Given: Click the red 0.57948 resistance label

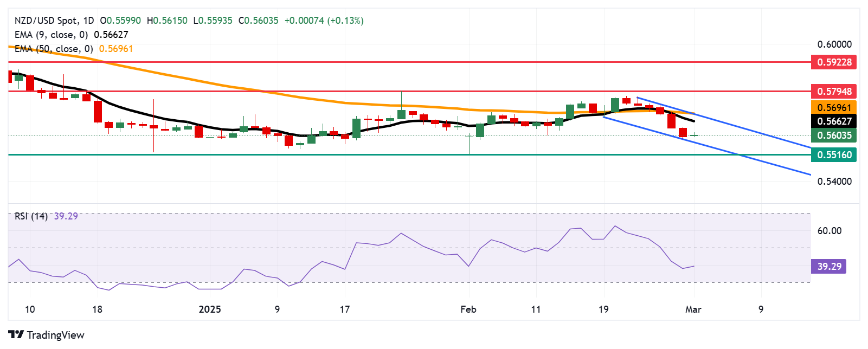Looking at the screenshot, I should [x=834, y=92].
